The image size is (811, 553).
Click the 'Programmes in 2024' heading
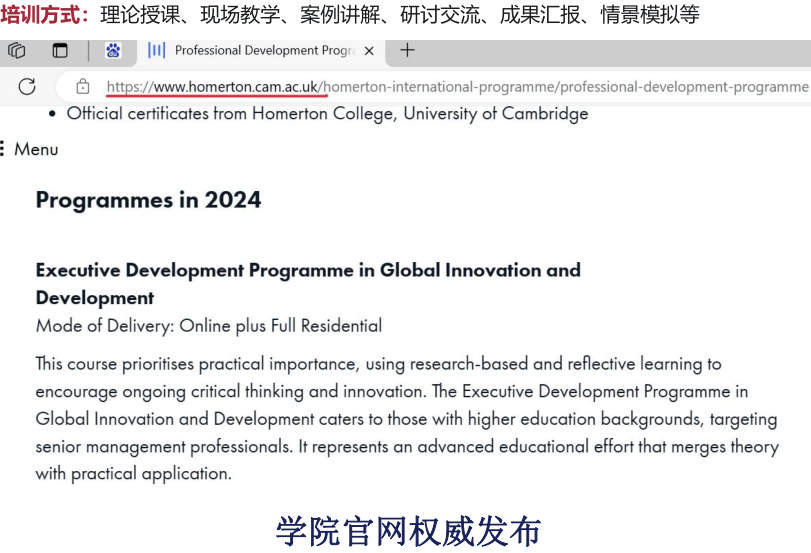pyautogui.click(x=148, y=200)
